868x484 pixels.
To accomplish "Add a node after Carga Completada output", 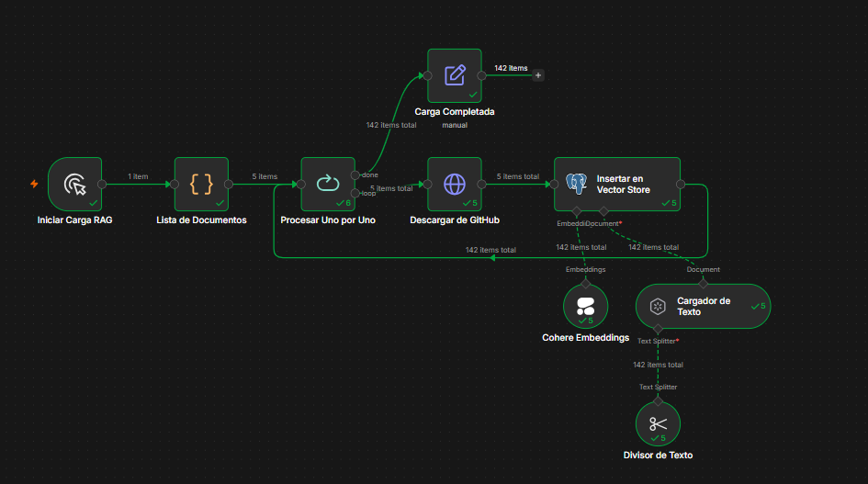I will point(538,75).
